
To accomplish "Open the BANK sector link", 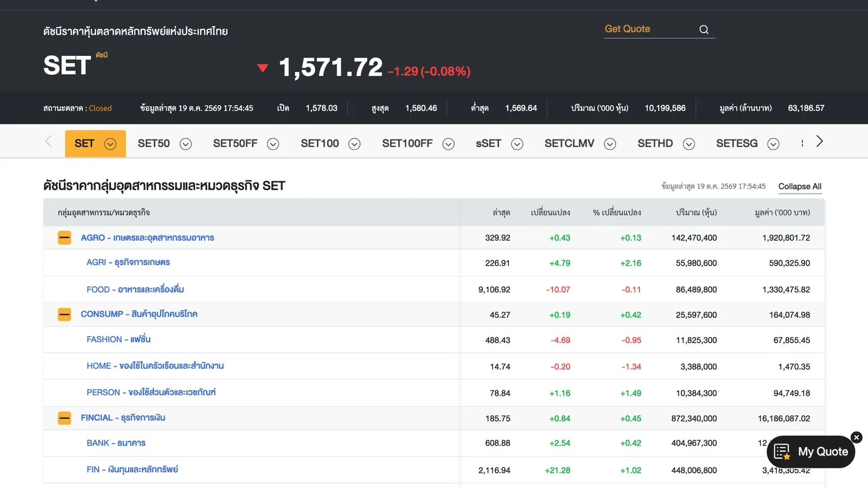I will click(x=116, y=443).
